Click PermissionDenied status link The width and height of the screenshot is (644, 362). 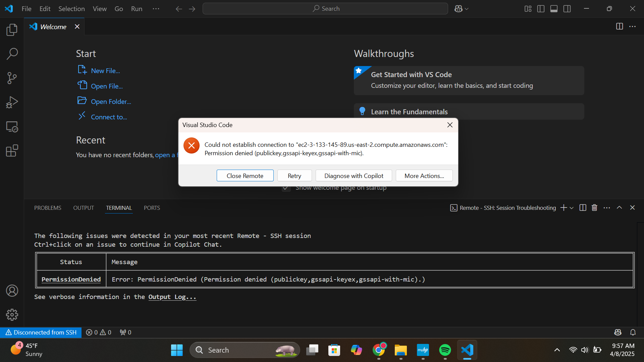(x=71, y=279)
